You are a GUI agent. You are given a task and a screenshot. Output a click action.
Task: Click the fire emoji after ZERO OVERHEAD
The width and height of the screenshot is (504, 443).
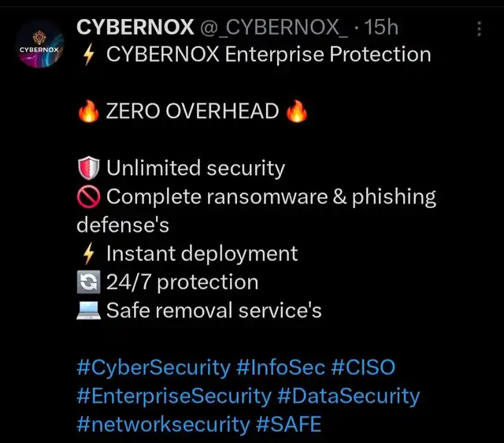click(x=296, y=112)
